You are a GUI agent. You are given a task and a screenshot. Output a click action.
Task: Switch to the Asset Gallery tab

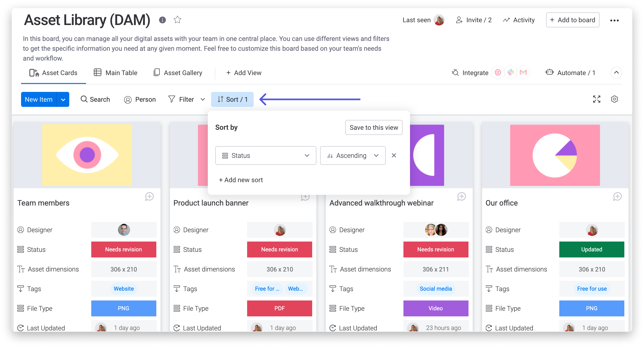pyautogui.click(x=178, y=73)
